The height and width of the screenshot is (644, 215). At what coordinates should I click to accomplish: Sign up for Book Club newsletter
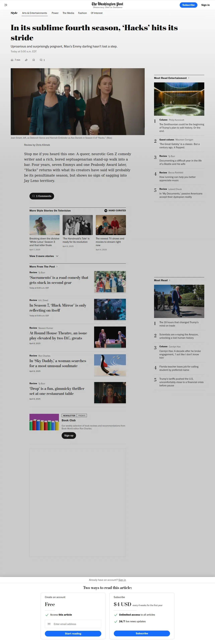(69, 436)
